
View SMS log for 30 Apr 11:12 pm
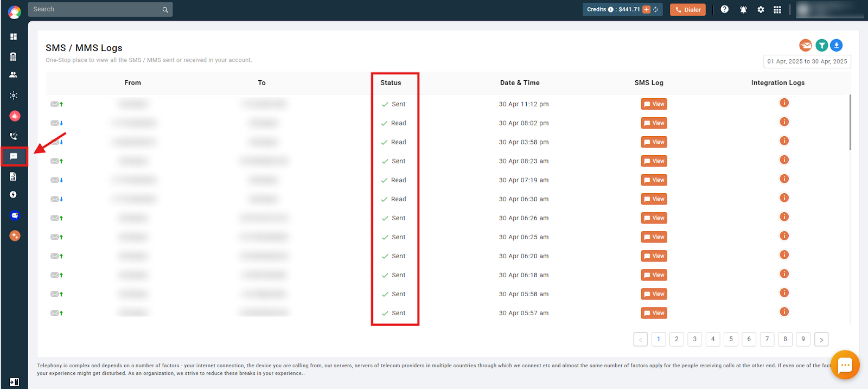[x=654, y=104]
